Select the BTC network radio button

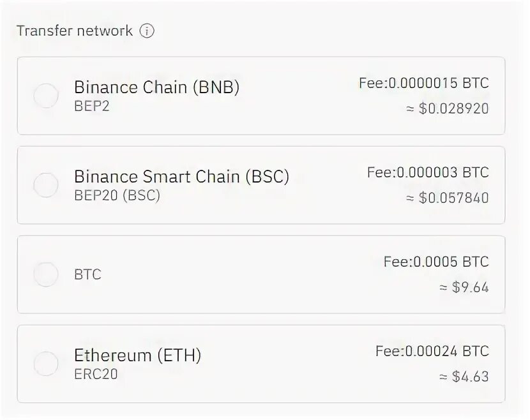coord(46,274)
